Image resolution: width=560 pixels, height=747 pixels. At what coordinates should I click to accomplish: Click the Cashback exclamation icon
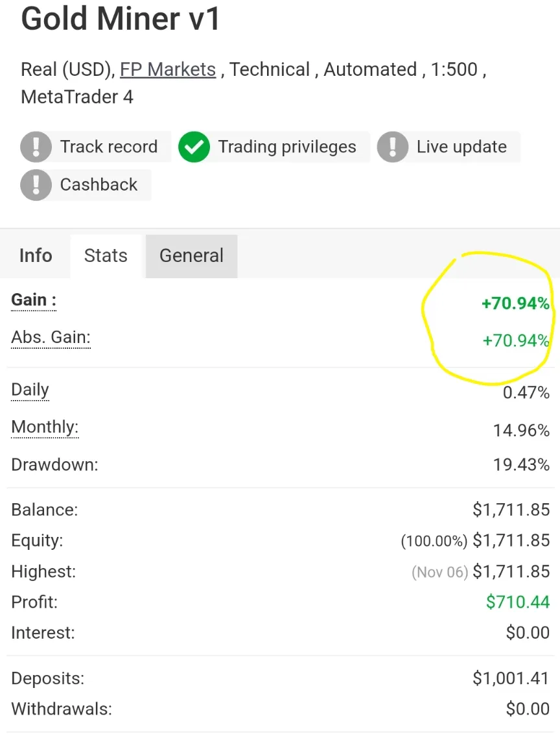[36, 185]
